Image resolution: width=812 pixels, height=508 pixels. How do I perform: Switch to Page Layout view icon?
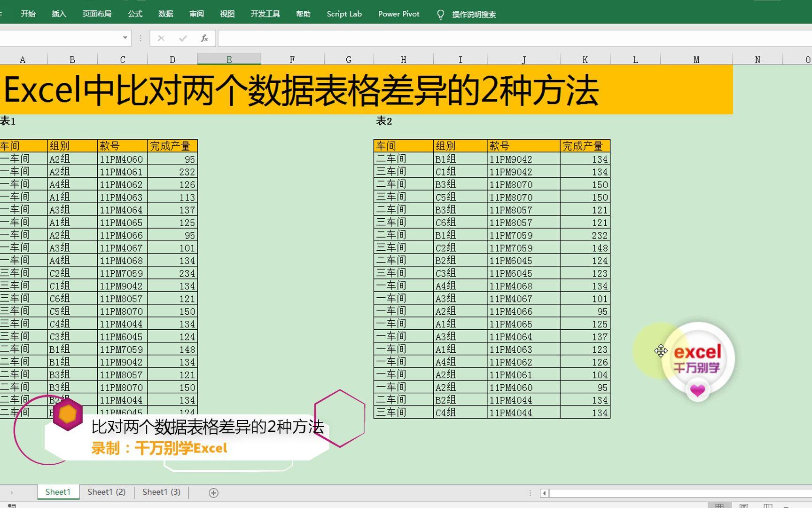click(x=743, y=506)
